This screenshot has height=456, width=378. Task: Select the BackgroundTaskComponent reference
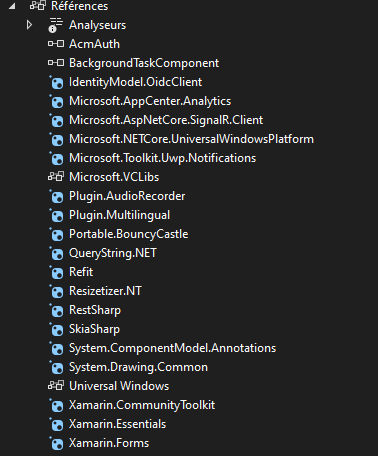pyautogui.click(x=144, y=63)
